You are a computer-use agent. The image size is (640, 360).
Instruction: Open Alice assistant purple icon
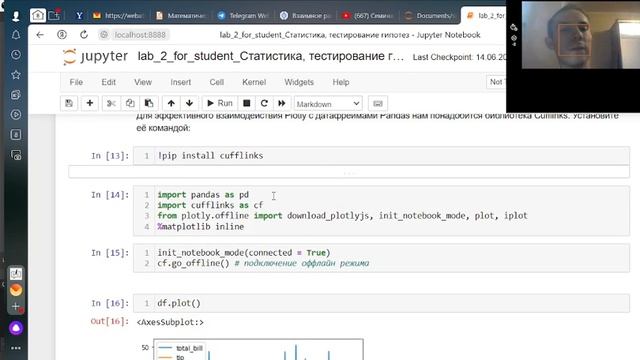point(16,328)
